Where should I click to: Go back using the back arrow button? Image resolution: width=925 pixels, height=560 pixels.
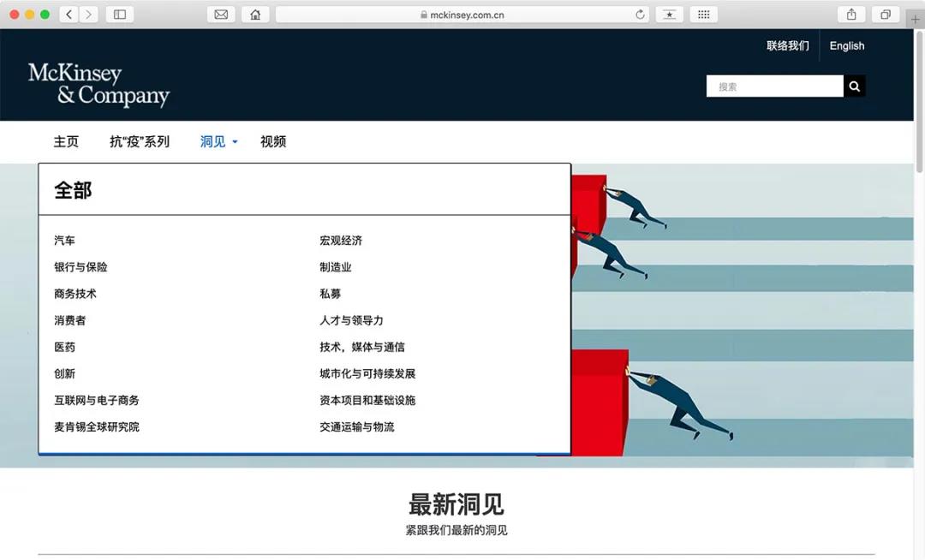tap(69, 14)
